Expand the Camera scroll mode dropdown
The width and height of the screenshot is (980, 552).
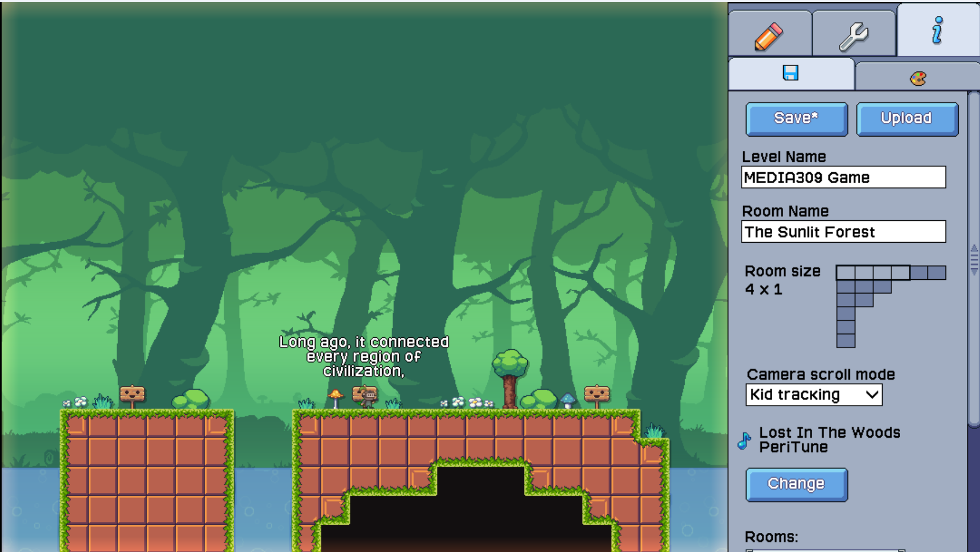tap(814, 395)
